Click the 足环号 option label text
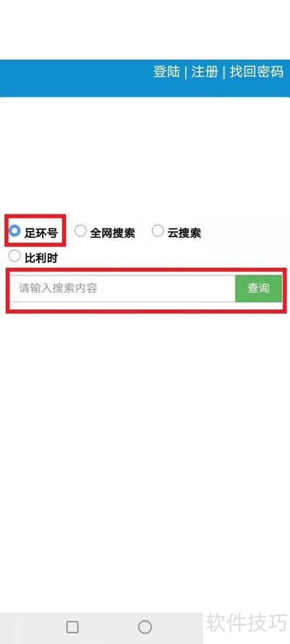 coord(41,233)
